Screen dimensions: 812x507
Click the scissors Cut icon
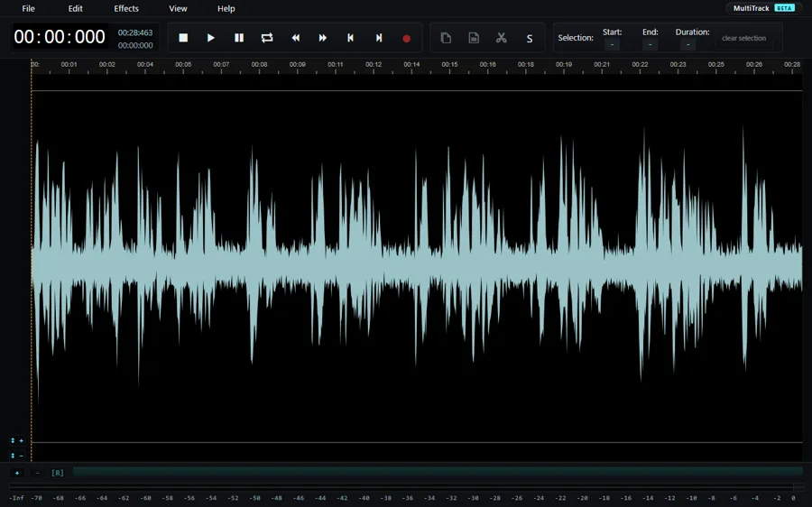click(502, 38)
